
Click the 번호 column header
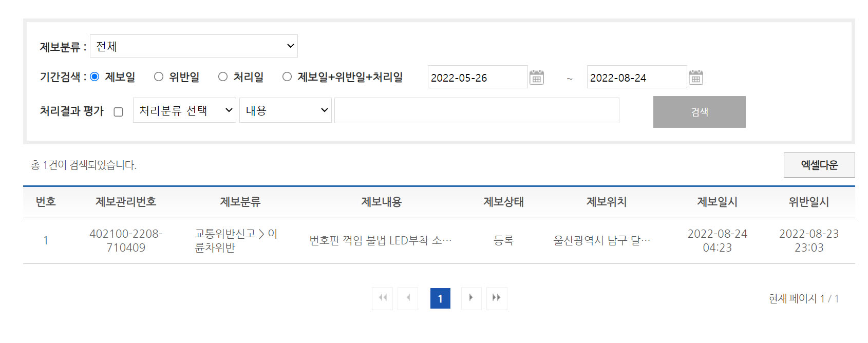pyautogui.click(x=46, y=202)
